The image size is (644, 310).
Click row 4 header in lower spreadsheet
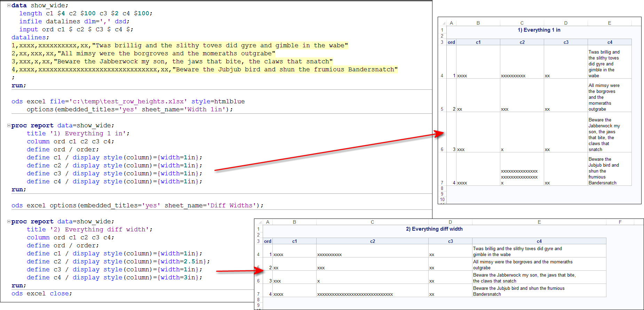point(258,254)
